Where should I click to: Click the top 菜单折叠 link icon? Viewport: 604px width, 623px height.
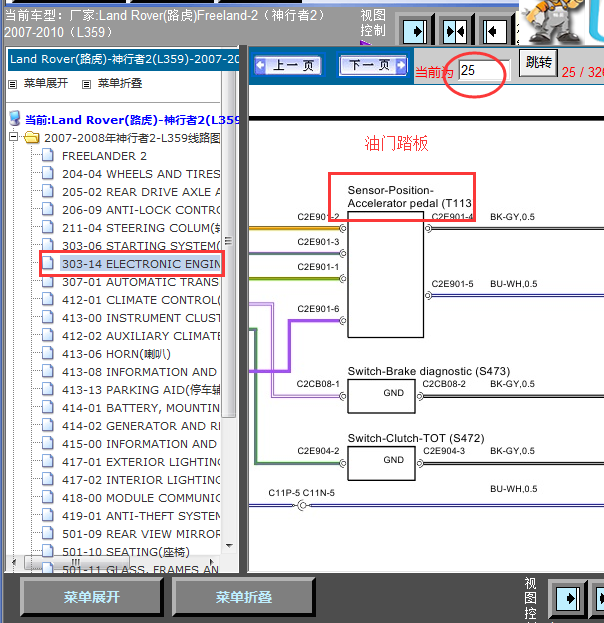tap(86, 84)
